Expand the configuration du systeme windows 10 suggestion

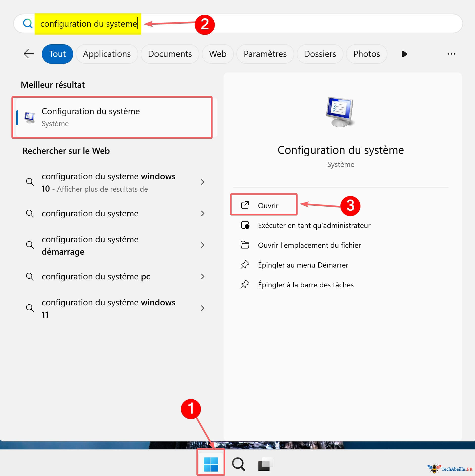pos(203,182)
